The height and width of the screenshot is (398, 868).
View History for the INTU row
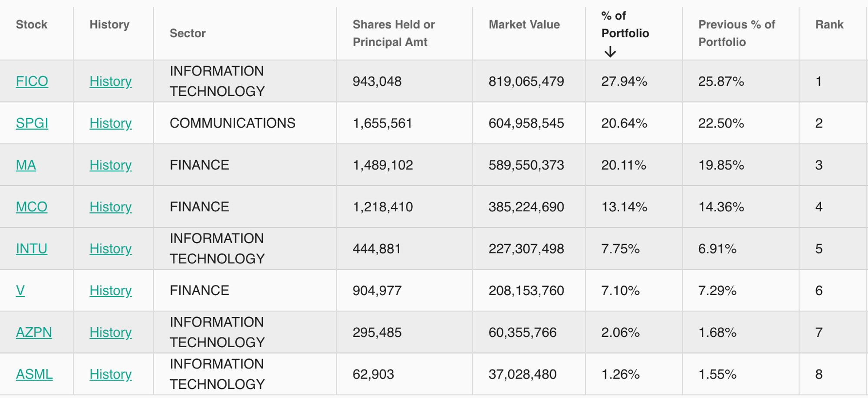coord(110,248)
